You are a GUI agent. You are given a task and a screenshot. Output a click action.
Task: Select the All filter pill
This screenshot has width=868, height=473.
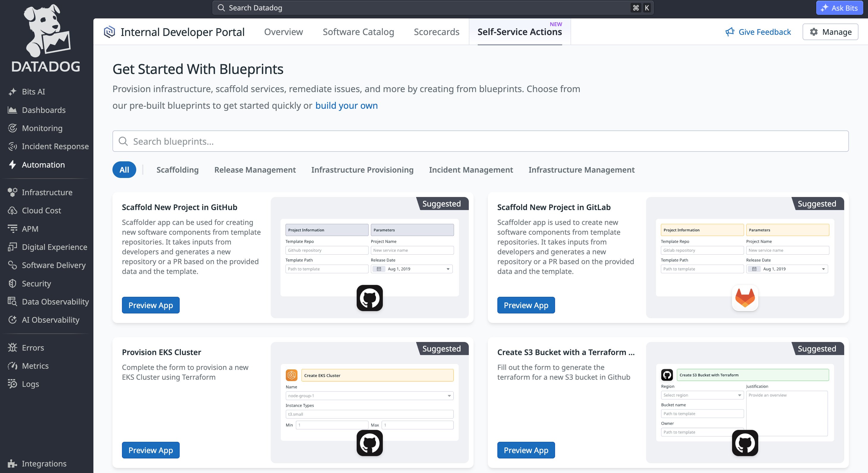[x=124, y=170]
